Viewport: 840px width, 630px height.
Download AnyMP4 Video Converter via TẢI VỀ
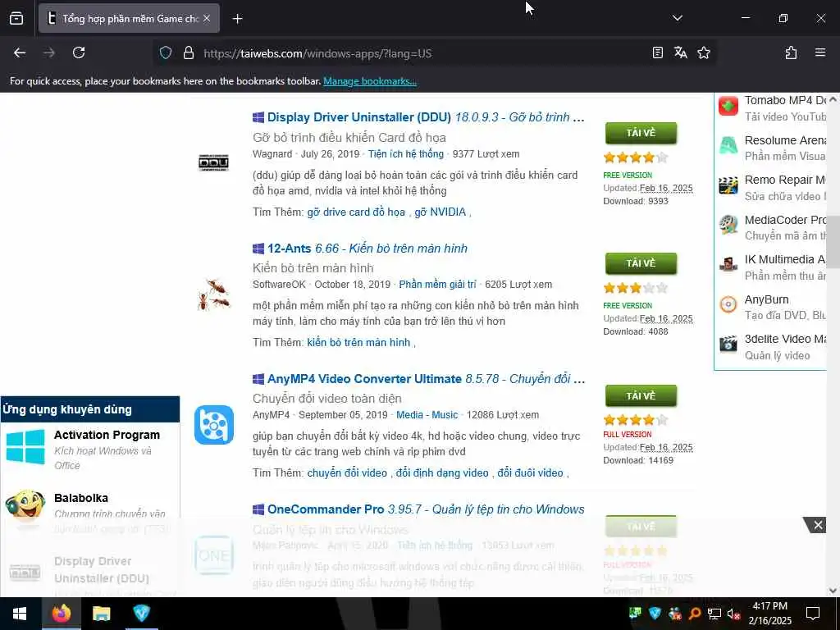point(641,395)
